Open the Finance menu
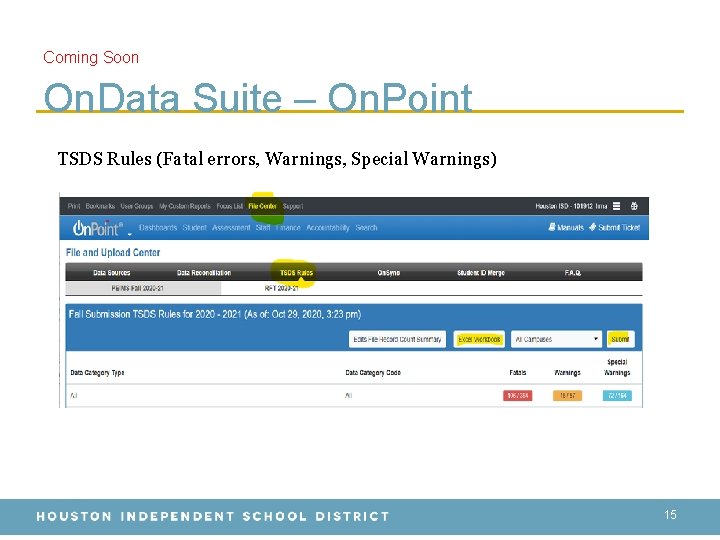The width and height of the screenshot is (720, 540). coord(288,228)
